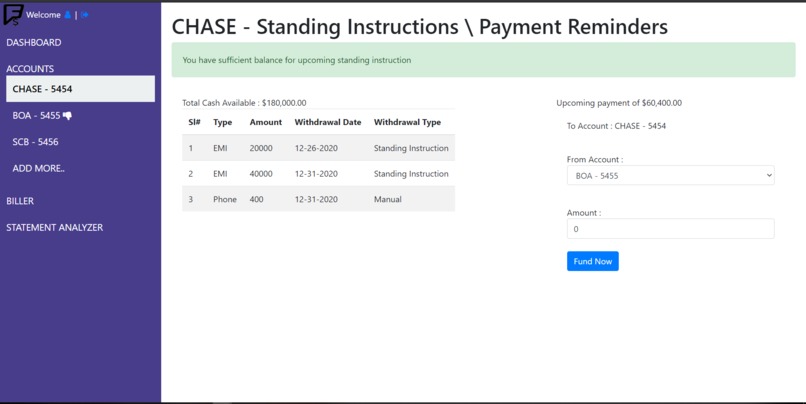Image resolution: width=806 pixels, height=404 pixels.
Task: Click Standing Instruction in row 2
Action: pos(411,174)
